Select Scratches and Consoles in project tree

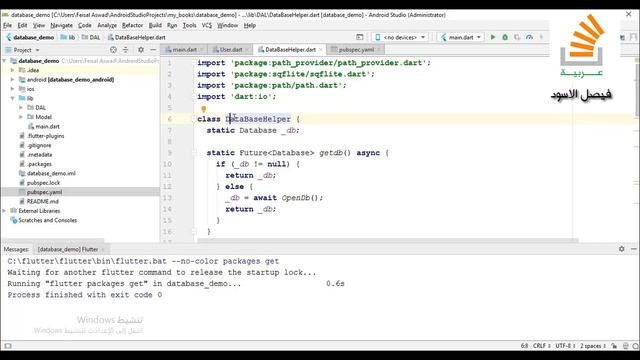(47, 220)
